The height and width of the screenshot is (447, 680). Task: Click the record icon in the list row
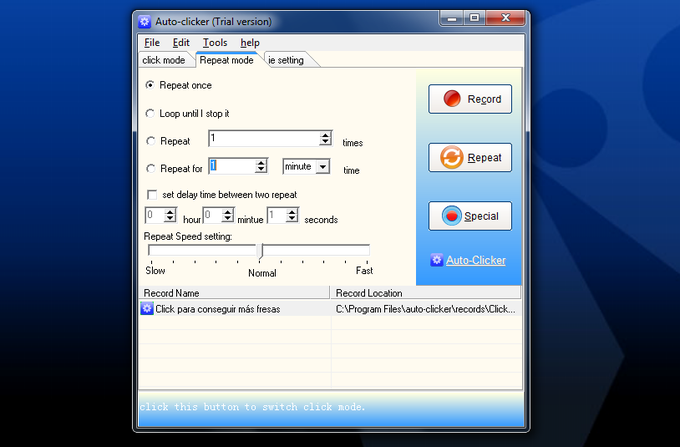coord(147,309)
